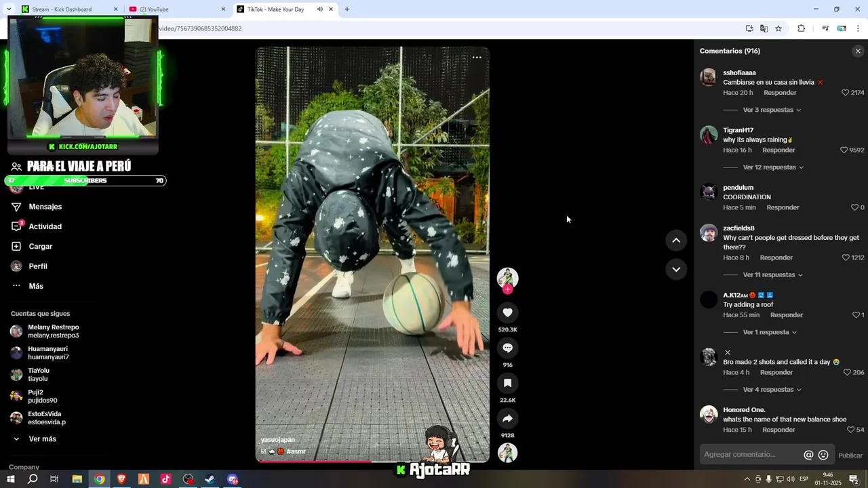Like zacfields8's comment with 1212 likes
Image resolution: width=868 pixels, height=488 pixels.
pos(846,258)
